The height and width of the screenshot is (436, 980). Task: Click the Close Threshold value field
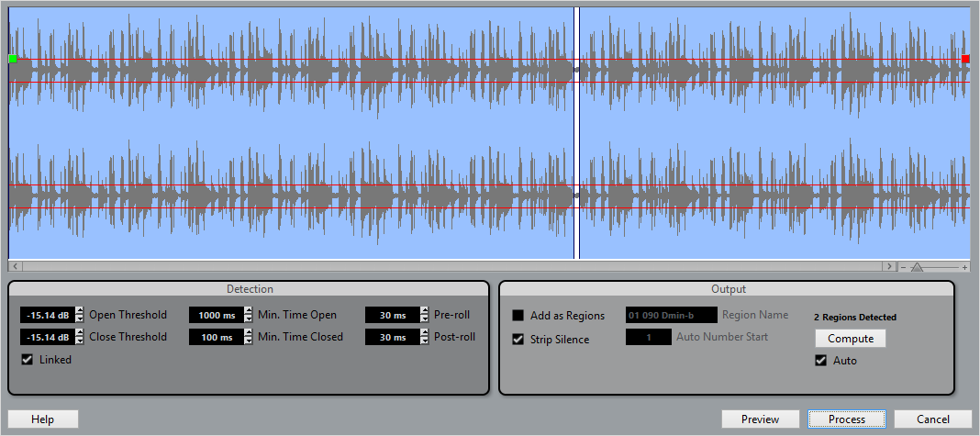tap(48, 337)
